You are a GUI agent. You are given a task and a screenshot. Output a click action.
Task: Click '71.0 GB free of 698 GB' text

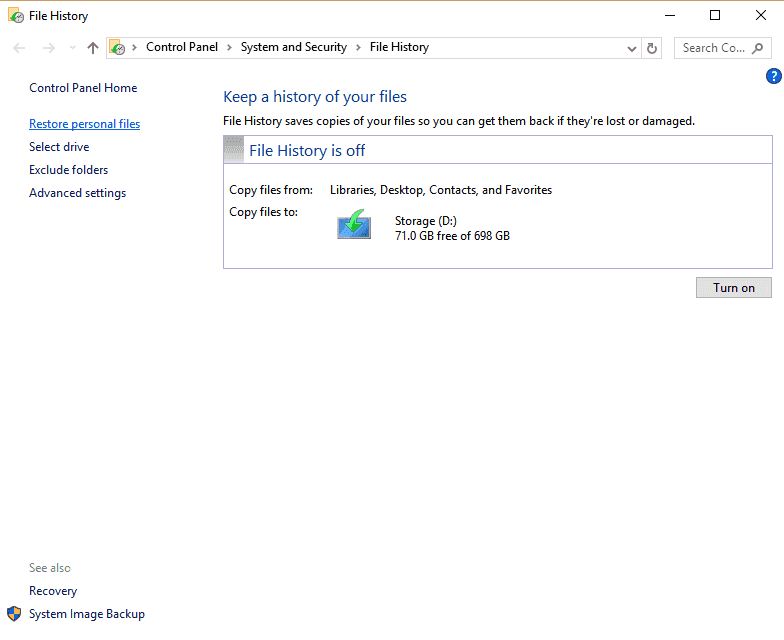pos(452,236)
